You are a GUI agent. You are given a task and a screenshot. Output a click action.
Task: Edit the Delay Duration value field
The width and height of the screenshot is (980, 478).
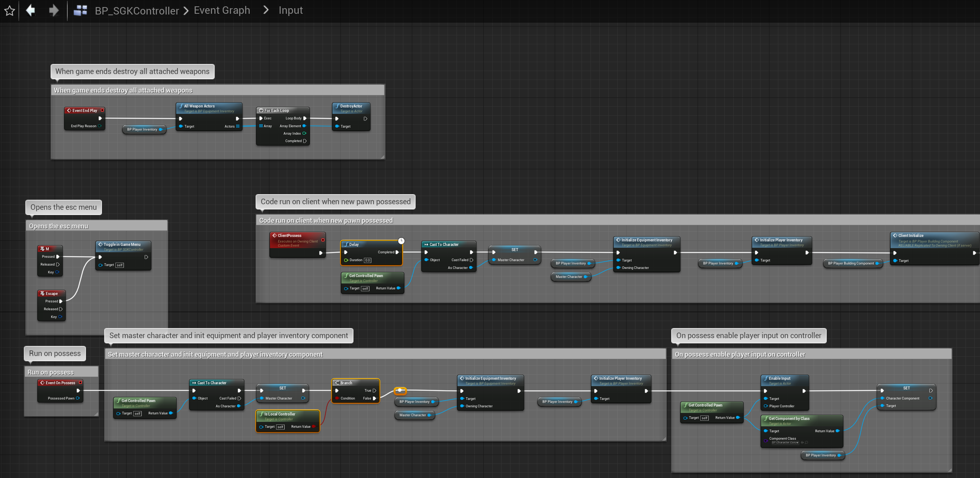pyautogui.click(x=367, y=260)
